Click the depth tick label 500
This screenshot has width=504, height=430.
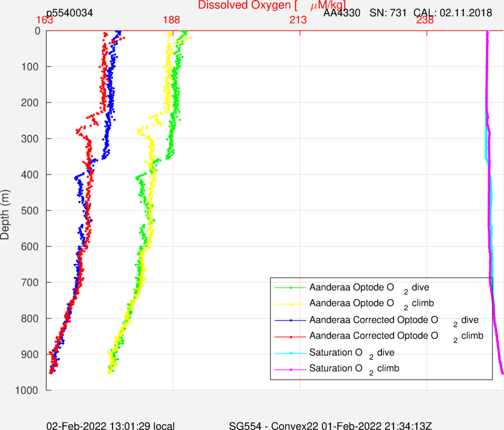click(30, 211)
